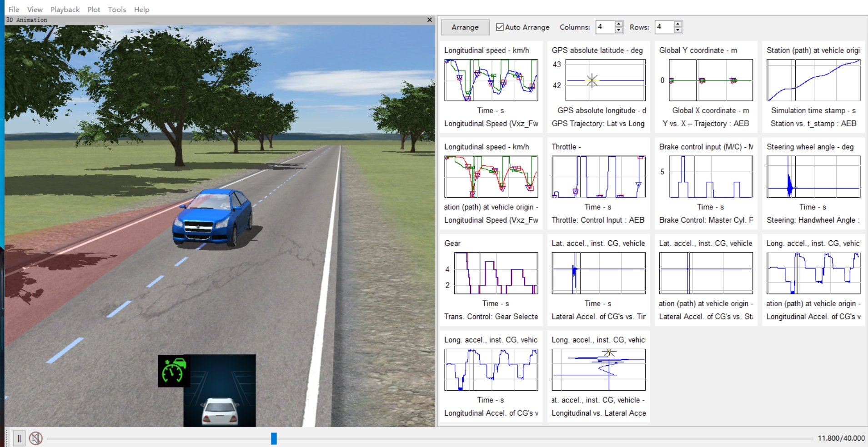Toggle the Auto Arrange checkbox

pyautogui.click(x=500, y=27)
